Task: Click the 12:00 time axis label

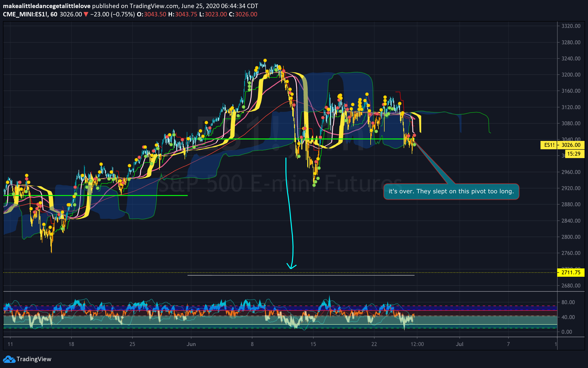Action: click(417, 344)
